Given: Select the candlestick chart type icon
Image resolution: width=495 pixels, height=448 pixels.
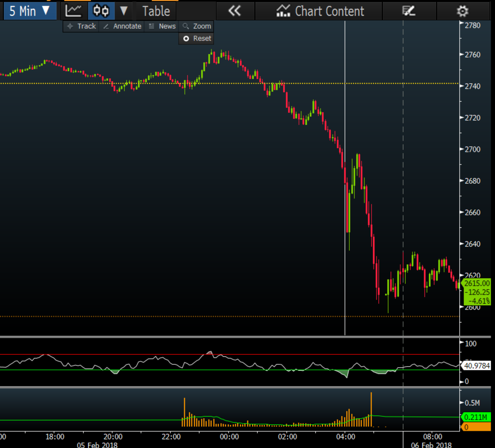Looking at the screenshot, I should point(101,11).
